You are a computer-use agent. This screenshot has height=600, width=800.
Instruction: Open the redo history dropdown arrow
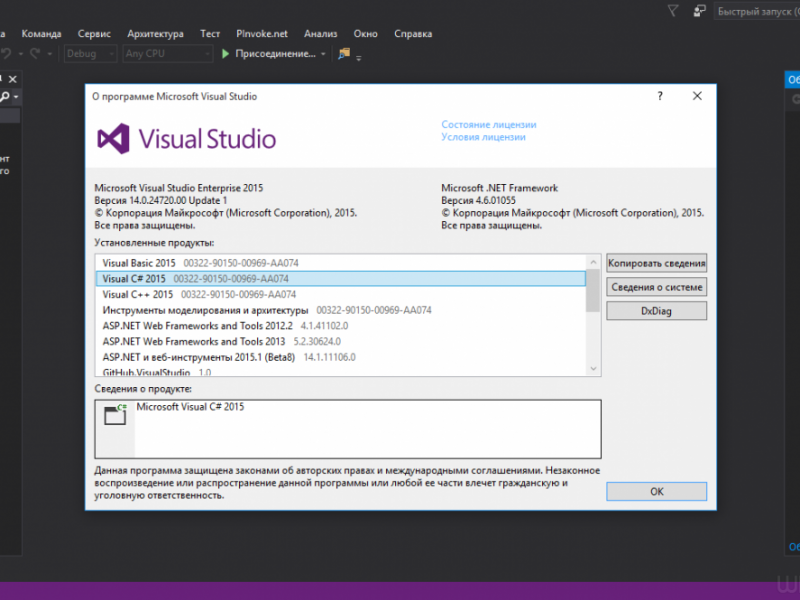coord(49,54)
